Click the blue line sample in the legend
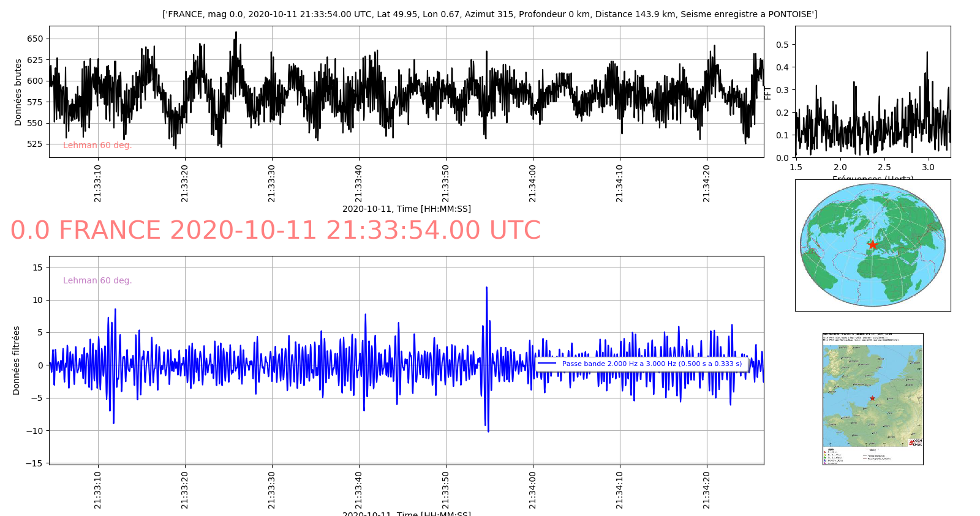 click(546, 364)
